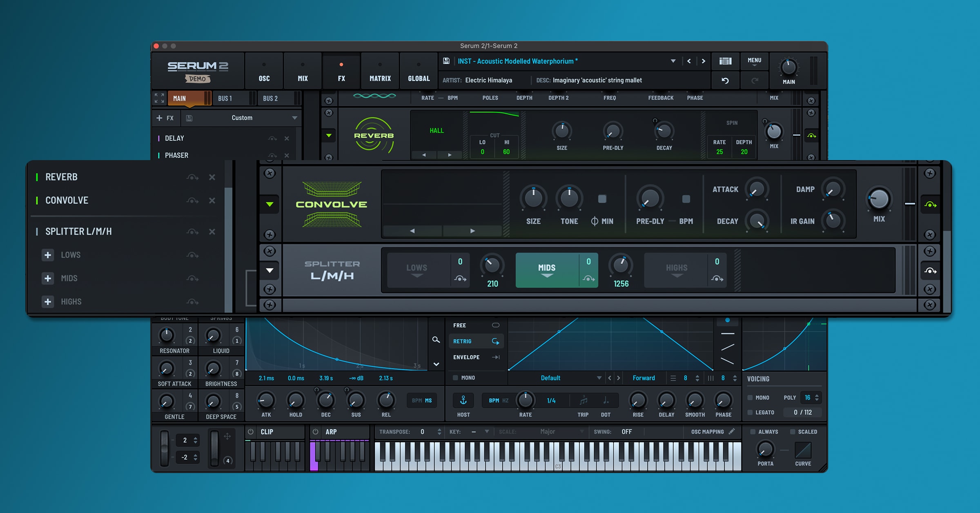Click the LFO Forward direction label

(644, 378)
